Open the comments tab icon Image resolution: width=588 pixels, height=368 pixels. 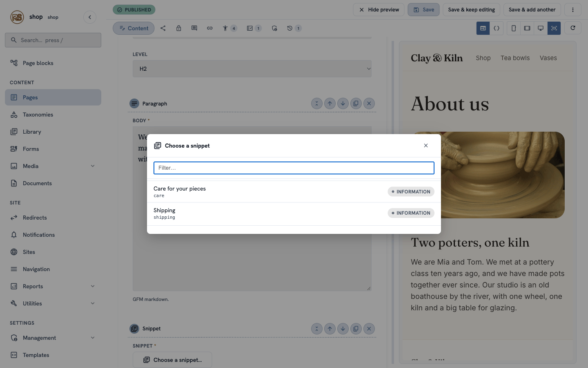(194, 28)
